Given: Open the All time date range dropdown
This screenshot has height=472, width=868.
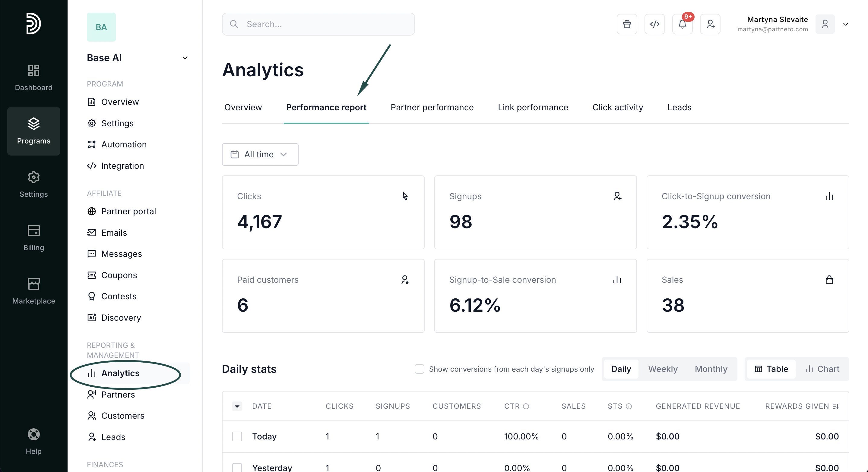Looking at the screenshot, I should [x=260, y=154].
